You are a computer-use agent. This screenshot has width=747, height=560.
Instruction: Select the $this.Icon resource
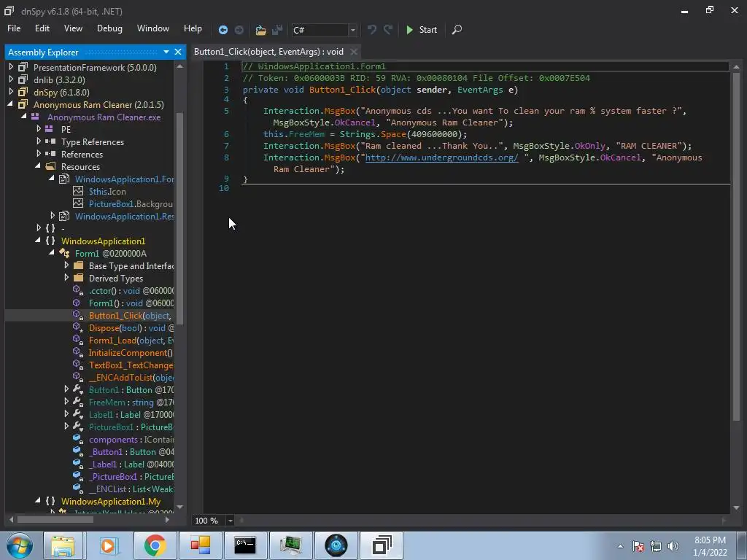click(107, 192)
